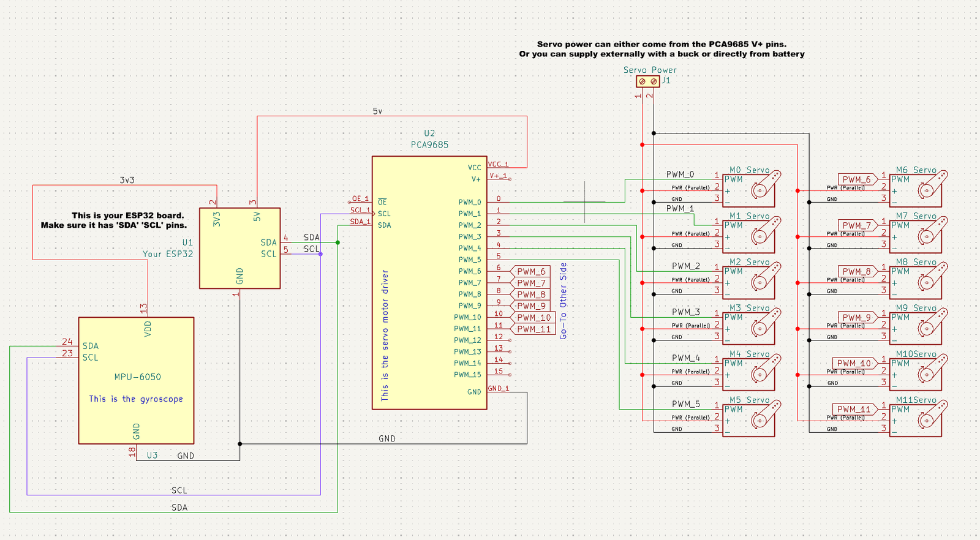The width and height of the screenshot is (980, 540).
Task: Select the M11 Servo motor symbol
Action: click(x=919, y=418)
